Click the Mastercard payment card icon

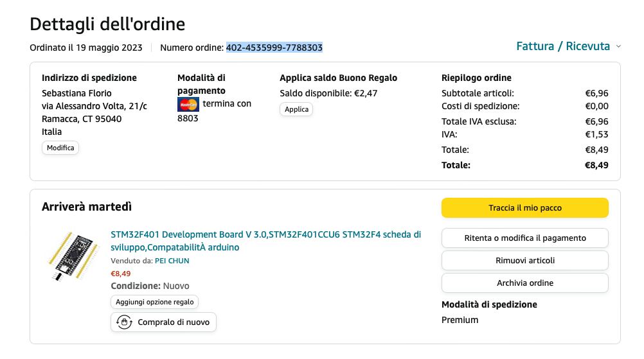pos(188,104)
